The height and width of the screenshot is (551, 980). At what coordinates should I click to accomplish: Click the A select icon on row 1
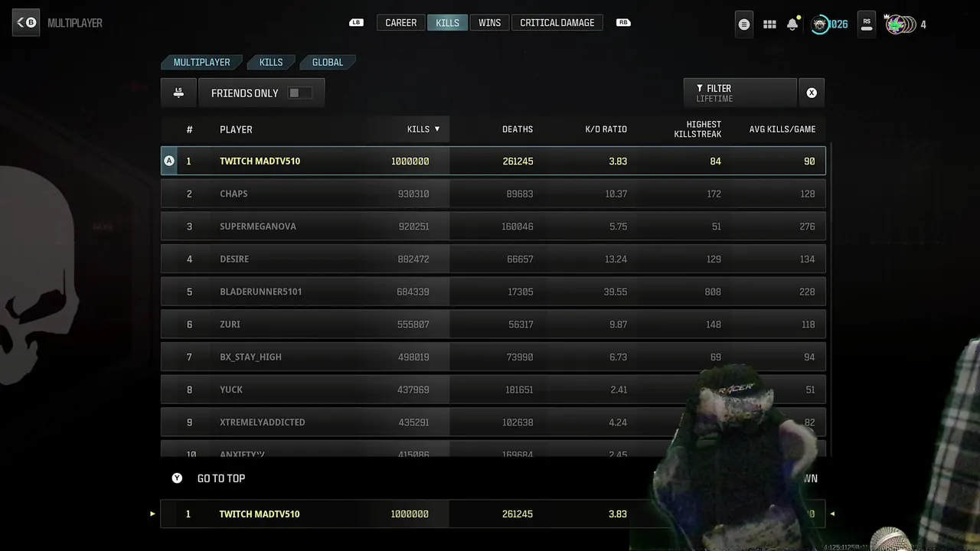coord(169,161)
